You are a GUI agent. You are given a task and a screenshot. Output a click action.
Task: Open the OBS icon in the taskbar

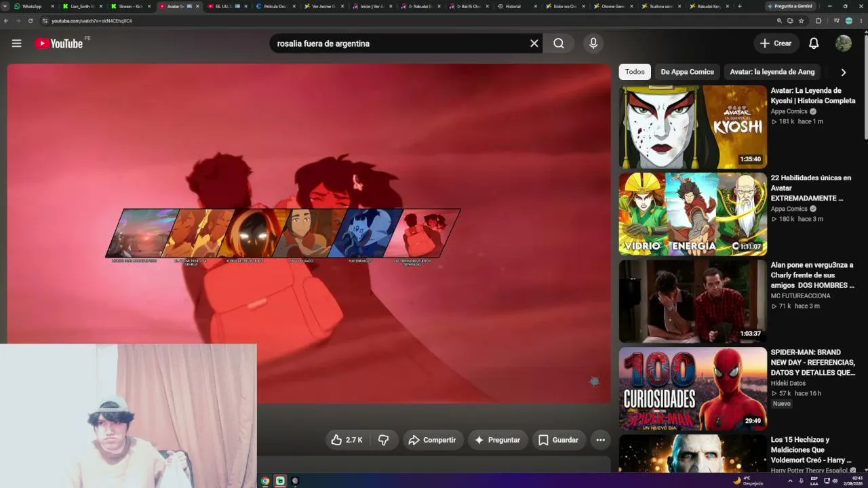coord(295,481)
